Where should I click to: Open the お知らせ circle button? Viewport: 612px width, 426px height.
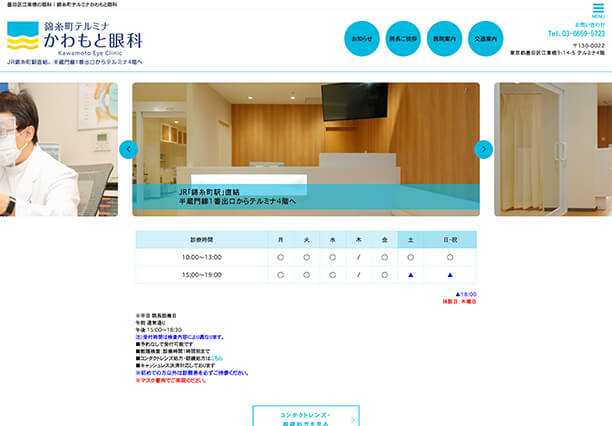361,39
